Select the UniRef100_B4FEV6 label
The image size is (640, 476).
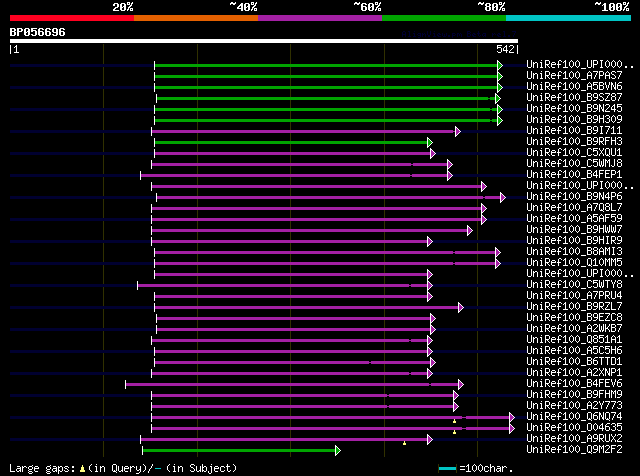574,384
